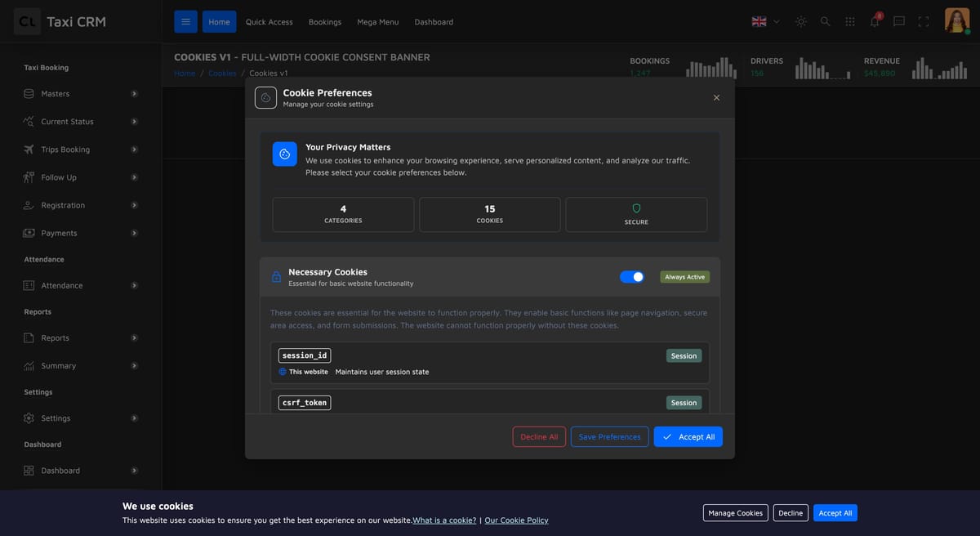Close the Cookie Preferences dialog
This screenshot has height=536, width=980.
pos(716,97)
